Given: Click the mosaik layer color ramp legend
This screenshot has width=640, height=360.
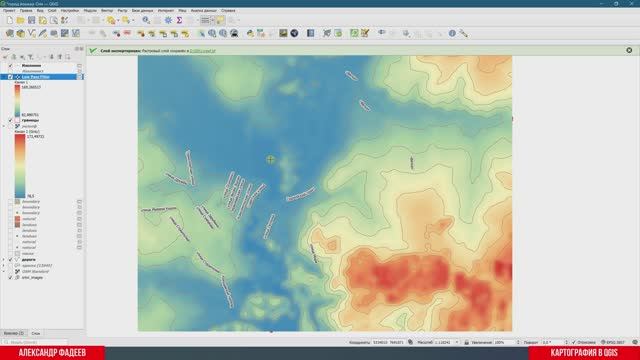Looking at the screenshot, I should click(20, 166).
